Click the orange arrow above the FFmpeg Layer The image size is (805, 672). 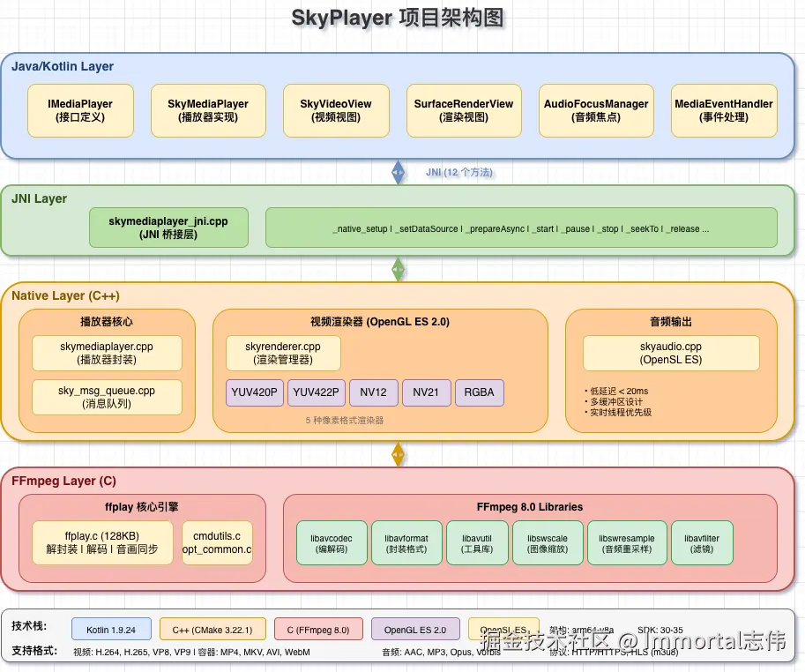398,454
